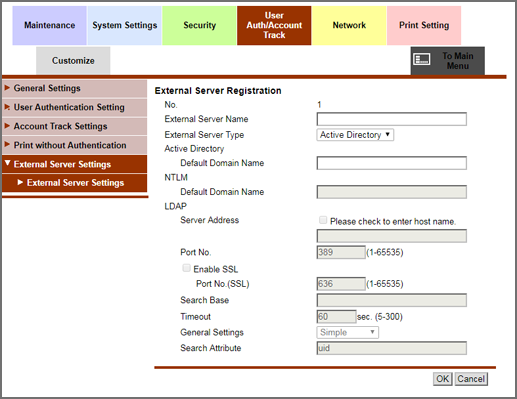The height and width of the screenshot is (399, 517).
Task: Expand Print without Authentication menu
Action: 74,145
